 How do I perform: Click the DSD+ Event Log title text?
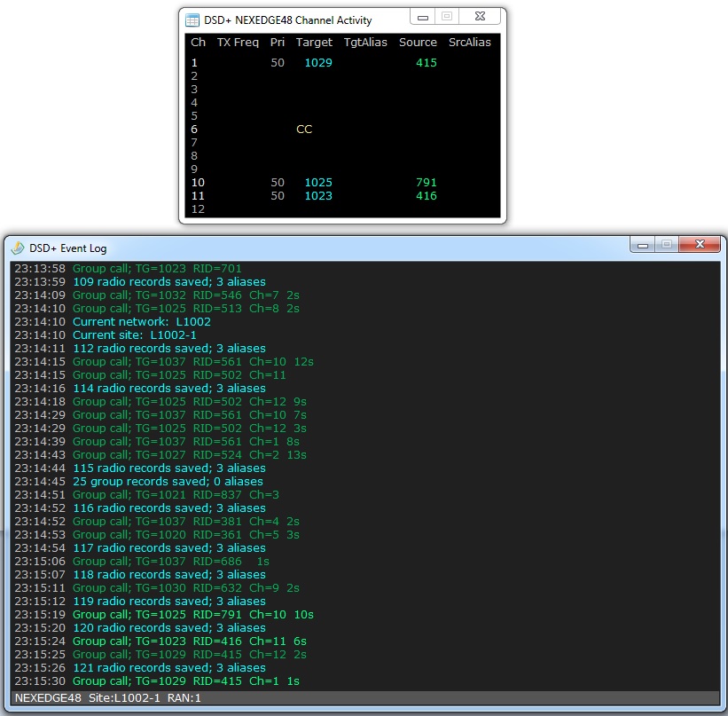(67, 248)
